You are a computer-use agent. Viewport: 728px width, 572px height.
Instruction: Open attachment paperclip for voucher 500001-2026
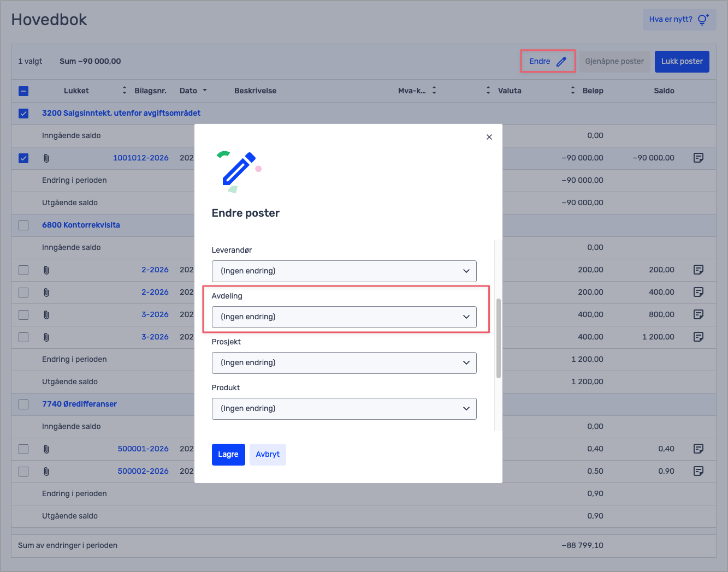[x=46, y=449]
